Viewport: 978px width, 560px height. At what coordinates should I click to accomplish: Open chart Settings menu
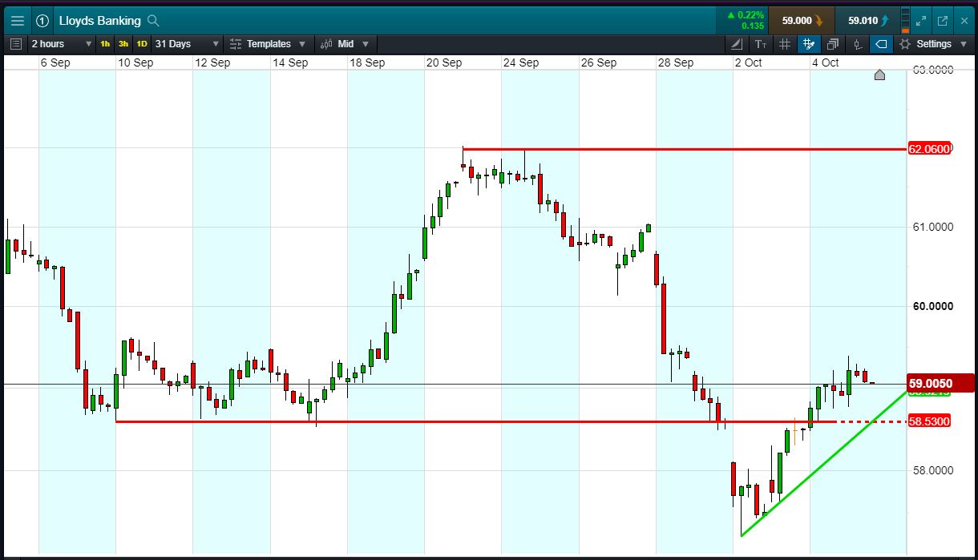click(x=932, y=44)
